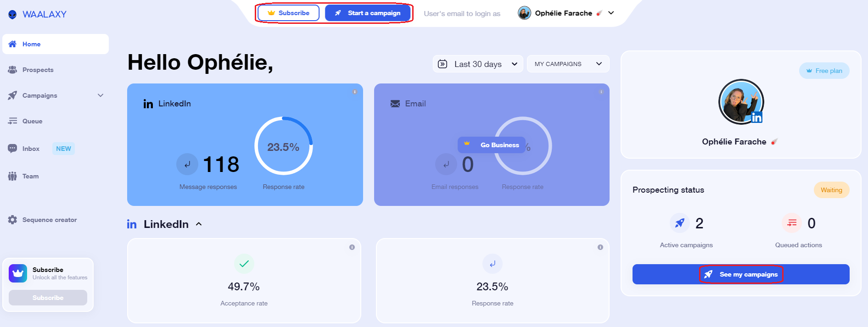This screenshot has height=327, width=868.
Task: Click the return-arrow icon beside 118 message responses
Action: 187,164
